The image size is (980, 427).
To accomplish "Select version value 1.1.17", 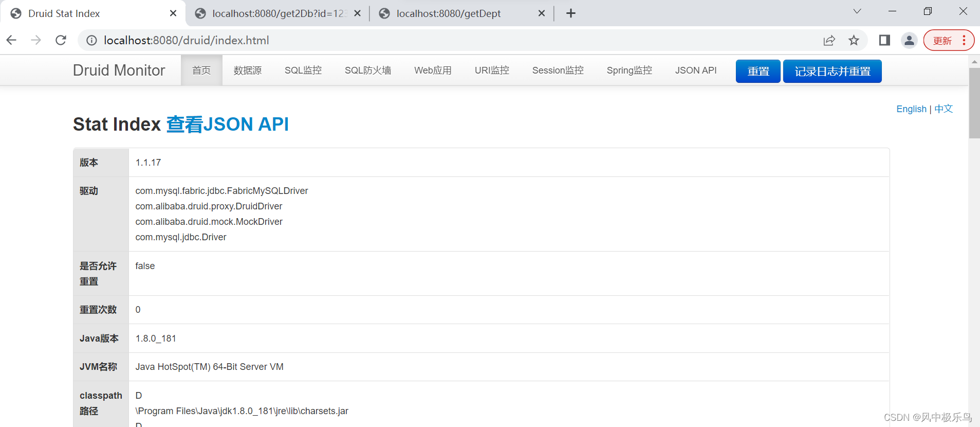I will tap(148, 163).
